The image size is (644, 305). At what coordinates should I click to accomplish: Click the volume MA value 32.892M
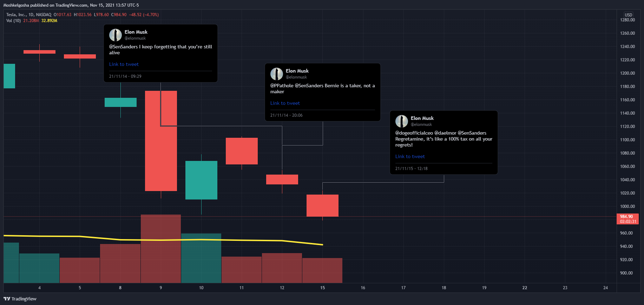click(x=49, y=21)
